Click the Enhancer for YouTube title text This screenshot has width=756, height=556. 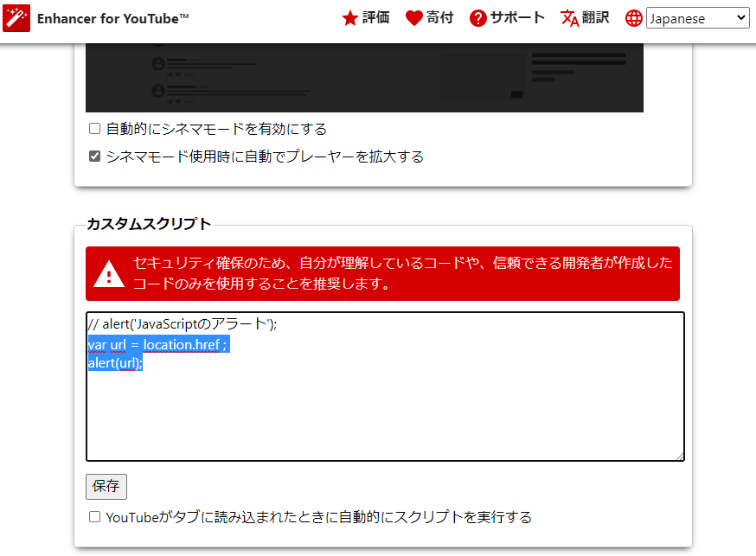tap(112, 18)
